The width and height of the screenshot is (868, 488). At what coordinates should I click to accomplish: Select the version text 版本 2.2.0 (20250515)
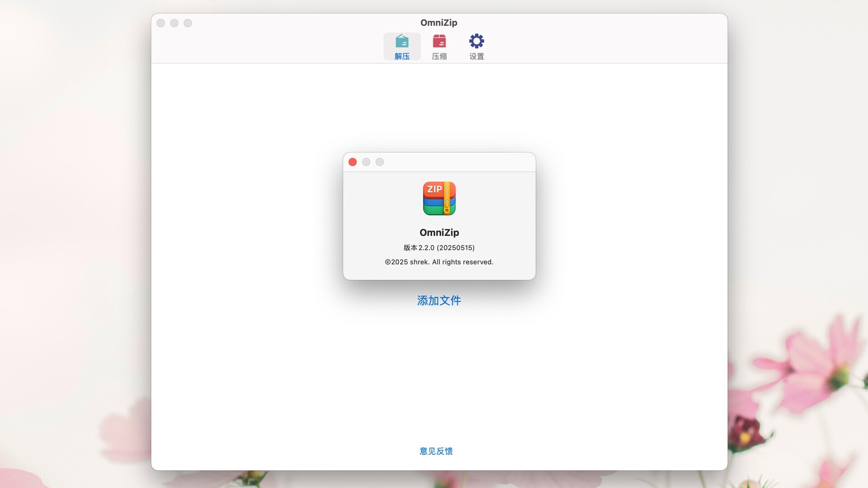coord(439,248)
